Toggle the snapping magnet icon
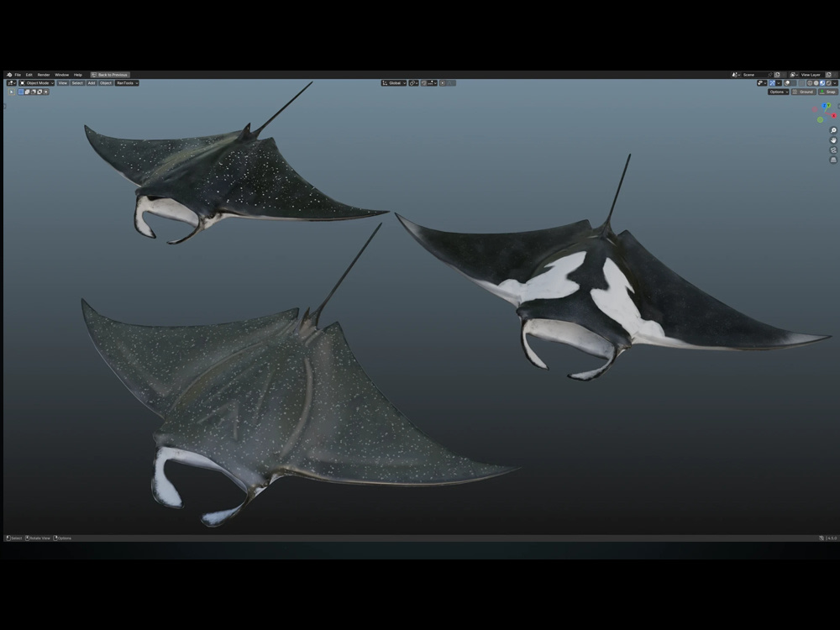The height and width of the screenshot is (630, 840). (x=424, y=83)
